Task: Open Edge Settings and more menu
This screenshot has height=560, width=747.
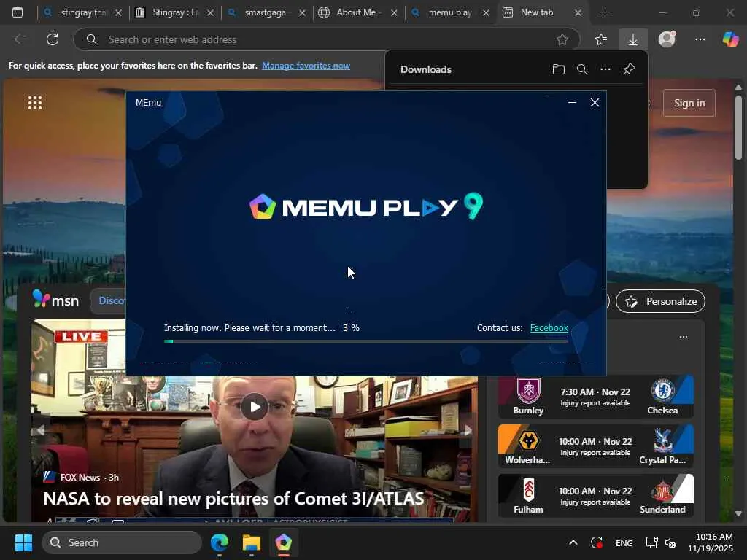Action: pos(700,39)
